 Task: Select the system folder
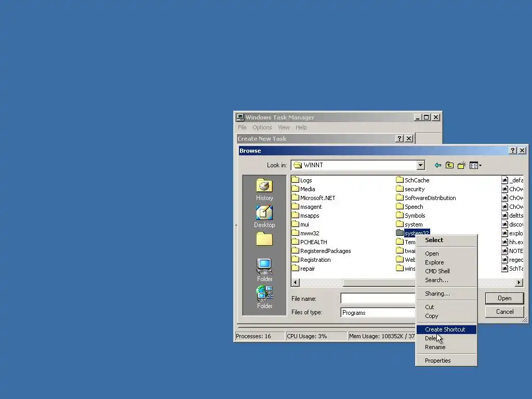tap(409, 224)
